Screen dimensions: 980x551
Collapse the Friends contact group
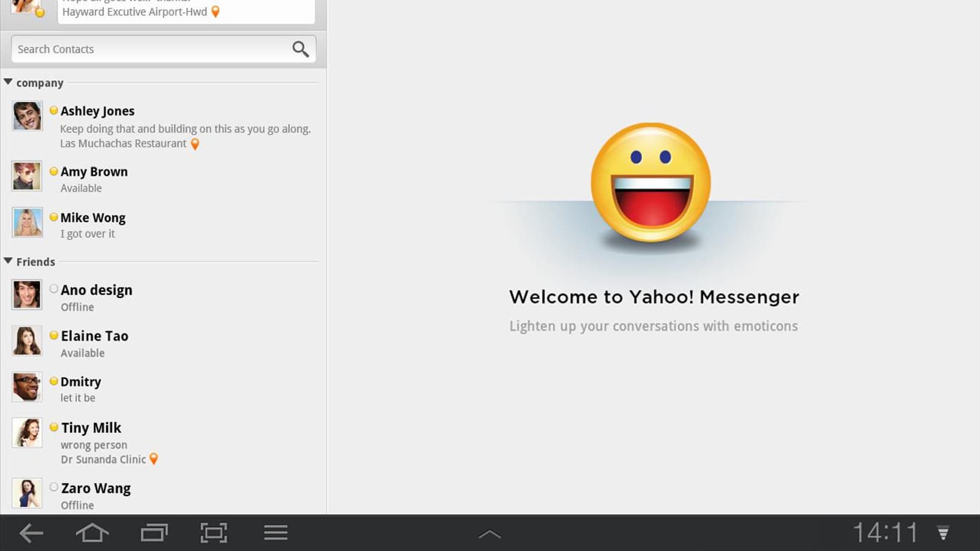[x=8, y=261]
